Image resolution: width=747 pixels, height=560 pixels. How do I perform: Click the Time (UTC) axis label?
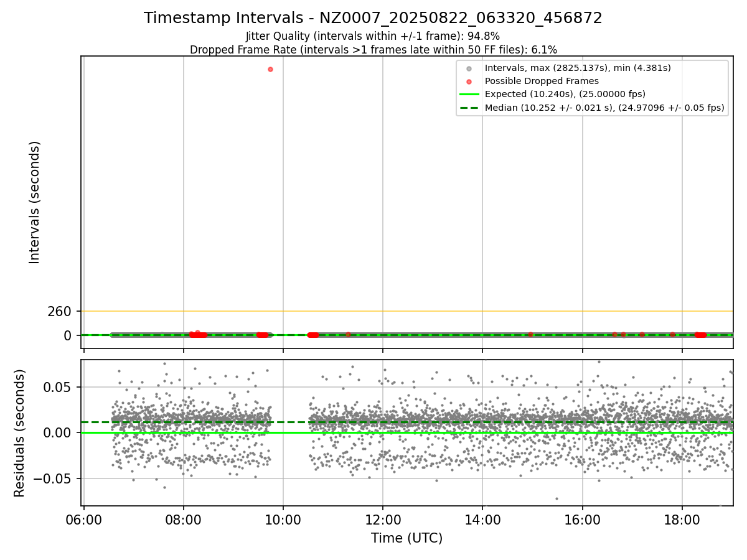click(x=407, y=538)
